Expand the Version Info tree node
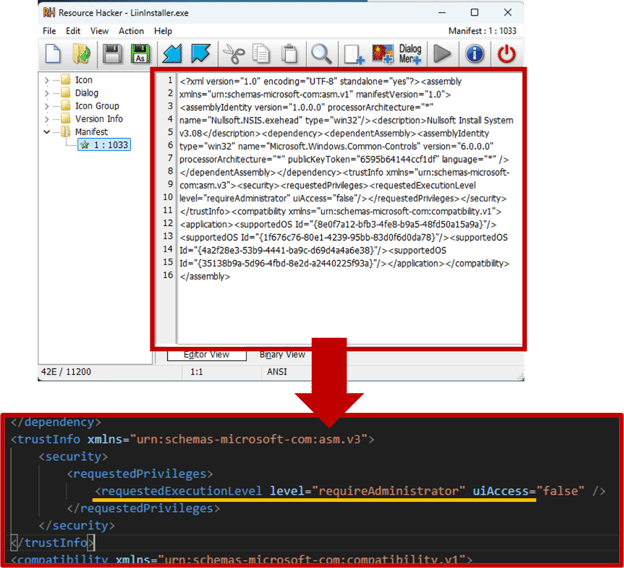624x568 pixels. pos(47,119)
